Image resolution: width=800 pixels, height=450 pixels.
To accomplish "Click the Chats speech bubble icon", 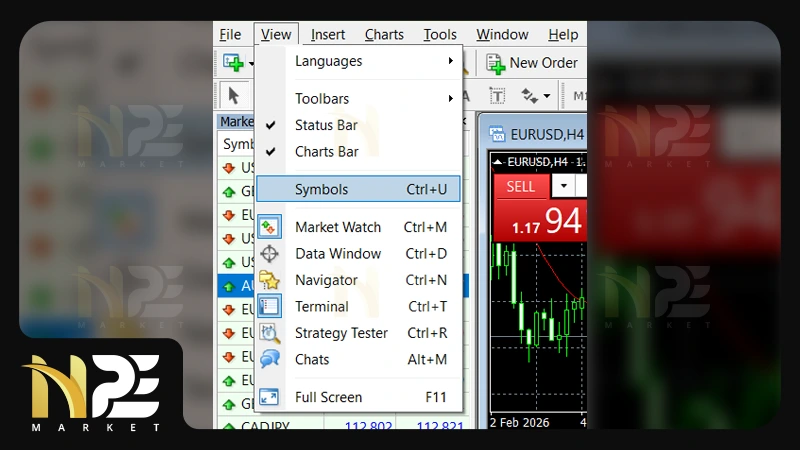I will (x=269, y=359).
